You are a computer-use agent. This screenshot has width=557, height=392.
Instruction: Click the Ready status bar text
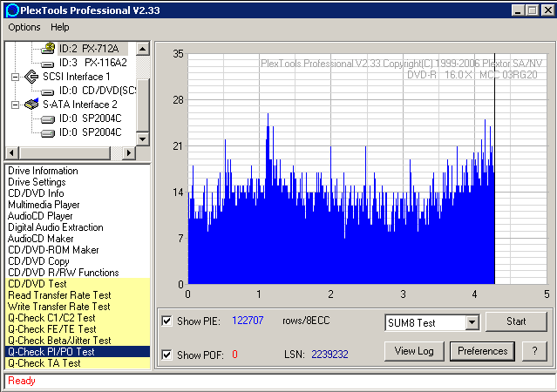point(22,381)
